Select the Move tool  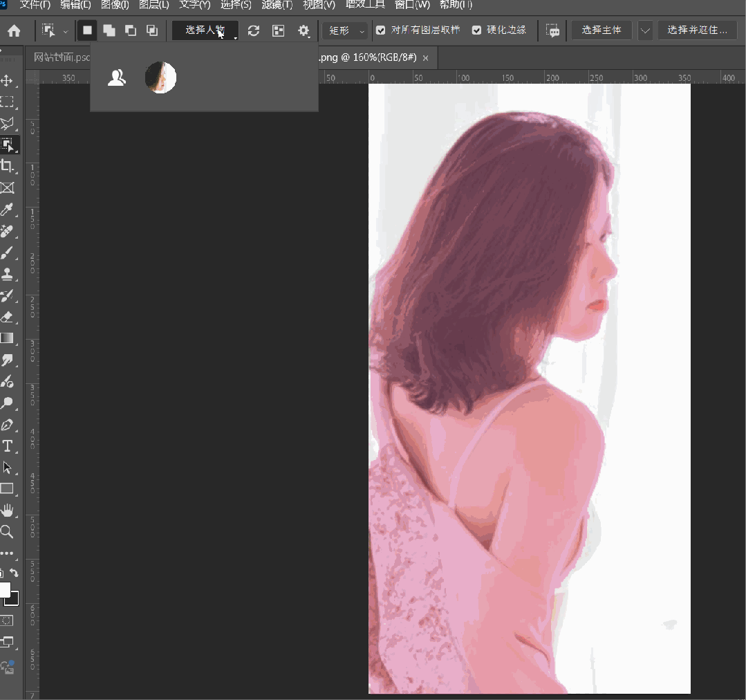(8, 80)
